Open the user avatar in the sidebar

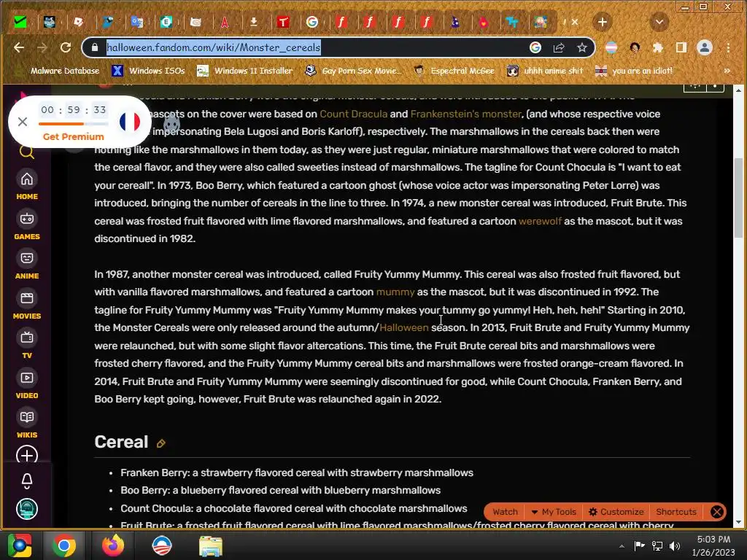click(x=27, y=509)
